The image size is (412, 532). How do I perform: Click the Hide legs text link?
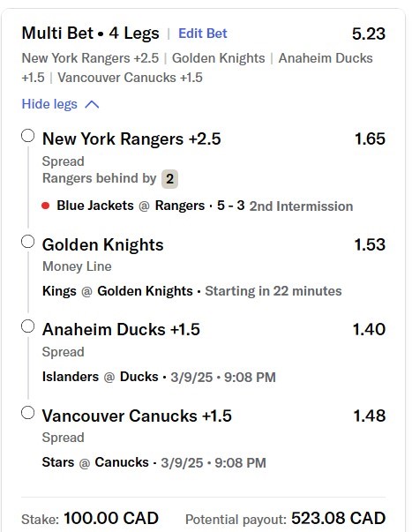pos(49,104)
